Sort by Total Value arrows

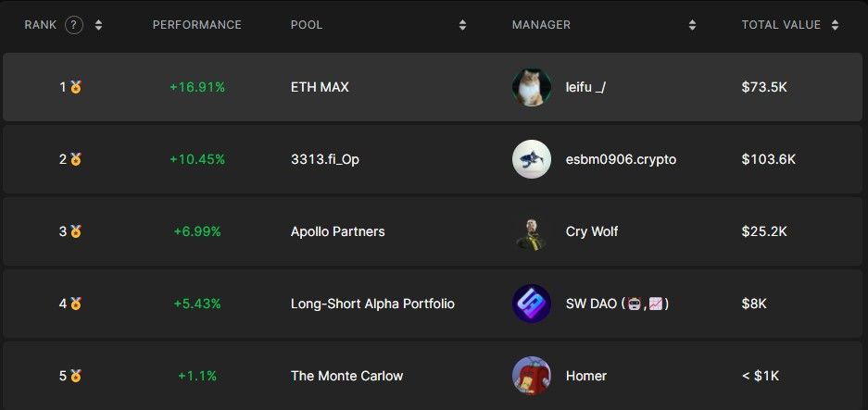click(x=835, y=25)
